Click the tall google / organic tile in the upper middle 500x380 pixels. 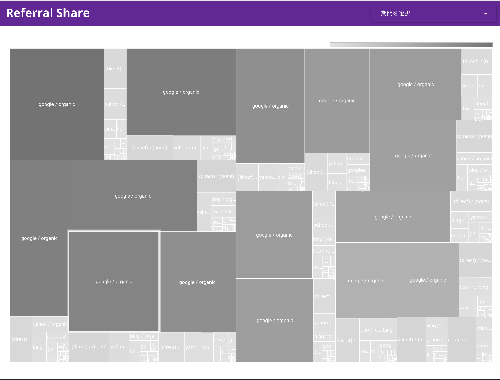tap(270, 106)
